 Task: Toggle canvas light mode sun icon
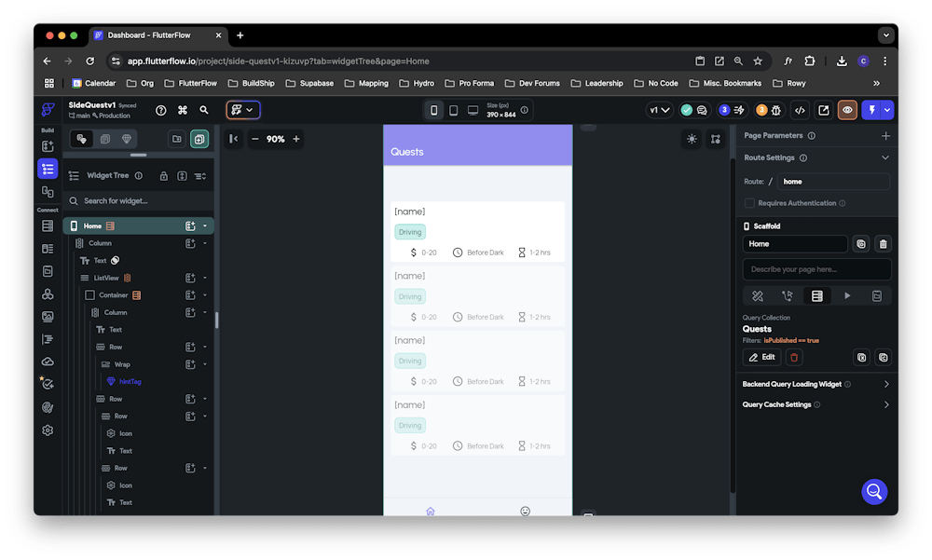[x=692, y=139]
